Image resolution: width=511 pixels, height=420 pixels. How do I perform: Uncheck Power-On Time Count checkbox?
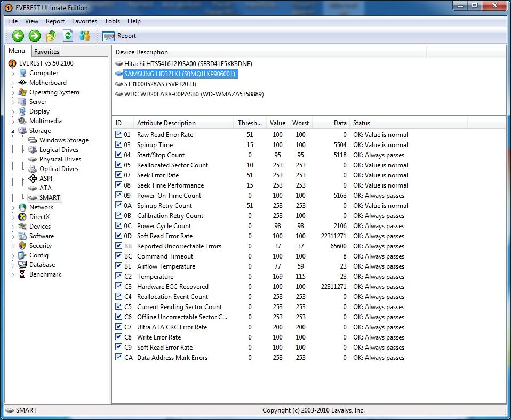118,195
